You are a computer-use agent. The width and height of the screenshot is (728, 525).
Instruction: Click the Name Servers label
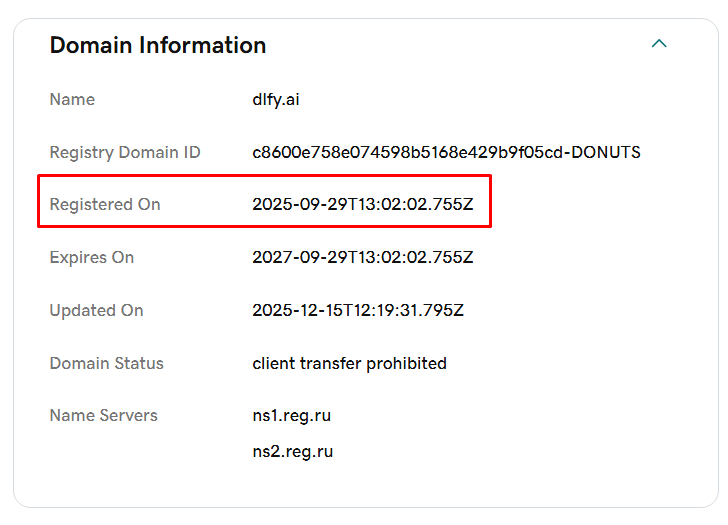point(104,415)
